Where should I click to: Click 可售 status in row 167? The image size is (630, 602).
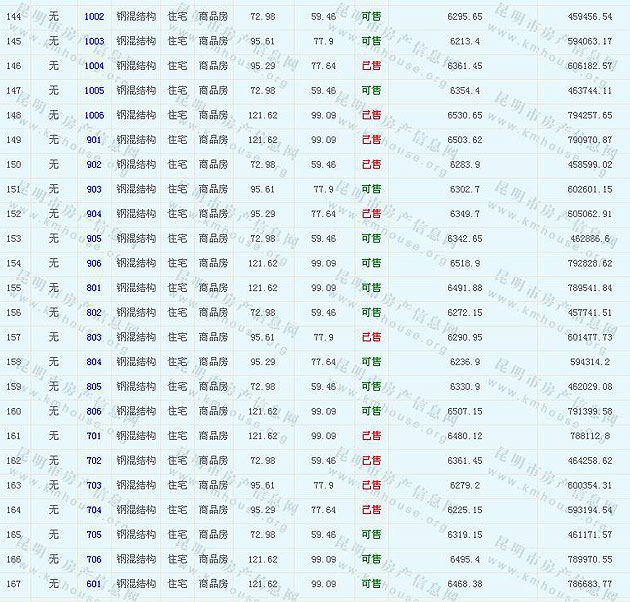click(x=371, y=584)
